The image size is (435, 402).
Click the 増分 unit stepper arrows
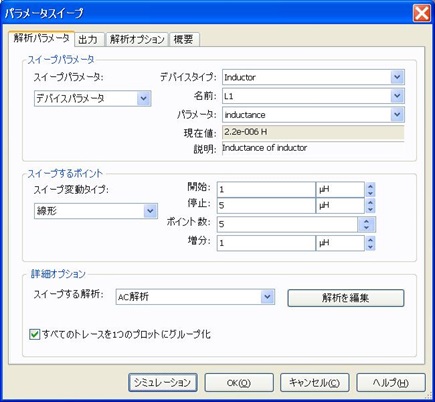point(370,243)
